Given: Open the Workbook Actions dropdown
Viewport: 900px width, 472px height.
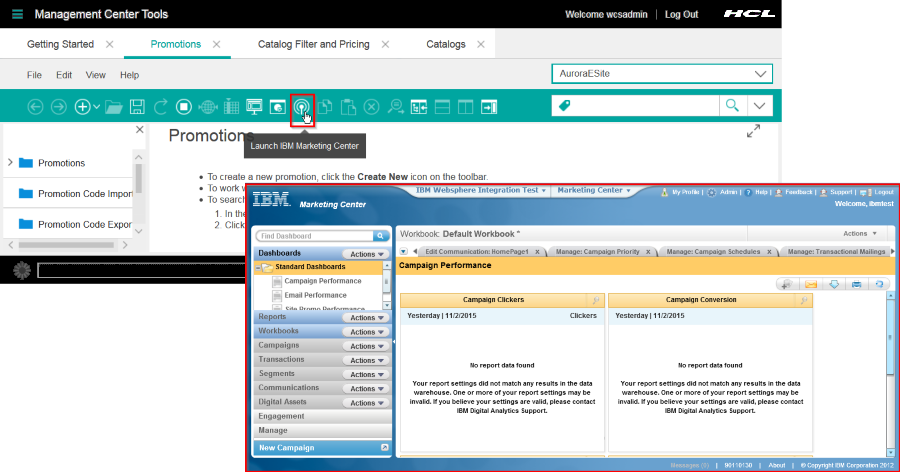Looking at the screenshot, I should [x=860, y=234].
